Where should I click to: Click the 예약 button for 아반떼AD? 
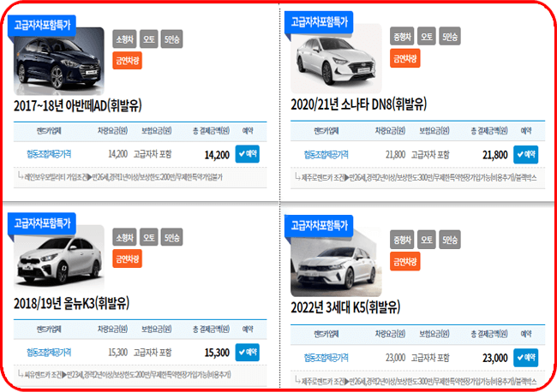(x=248, y=154)
